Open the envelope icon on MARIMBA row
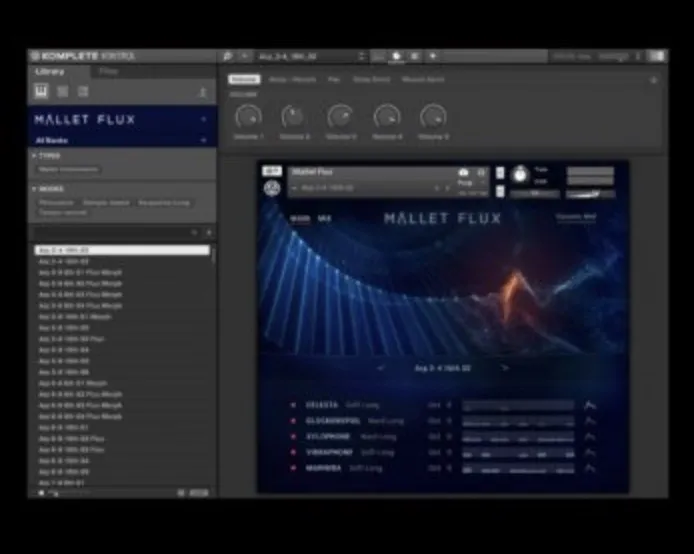 pyautogui.click(x=590, y=468)
